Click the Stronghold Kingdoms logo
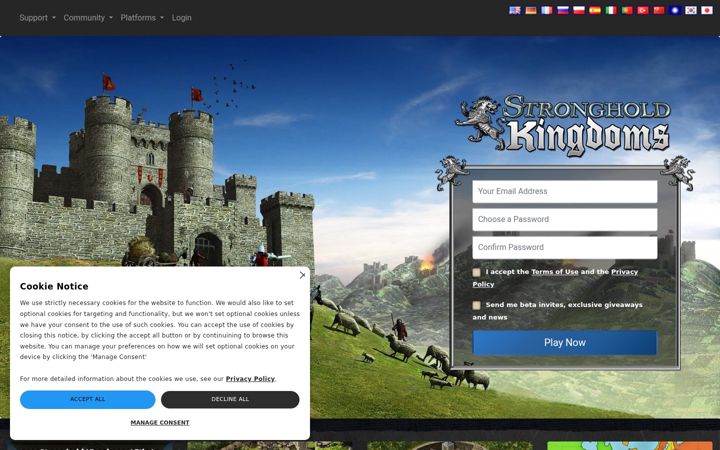Screen dimensions: 720x450 coord(563,124)
